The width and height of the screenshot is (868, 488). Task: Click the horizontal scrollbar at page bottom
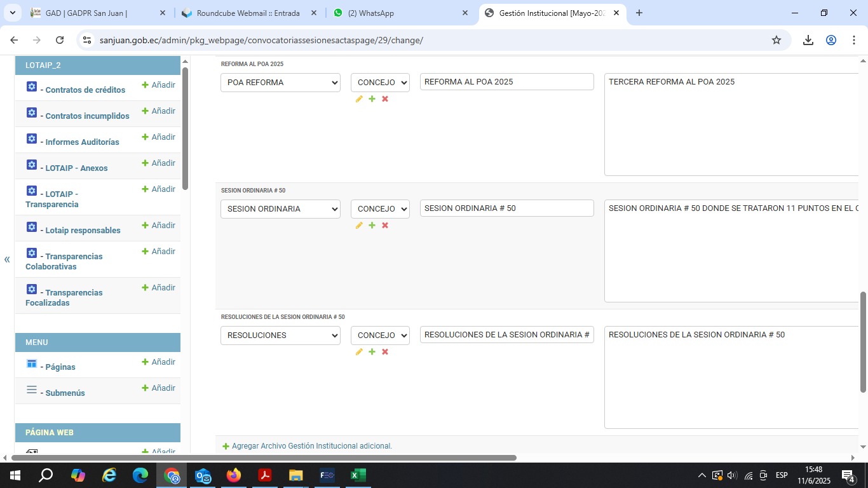tap(264, 457)
